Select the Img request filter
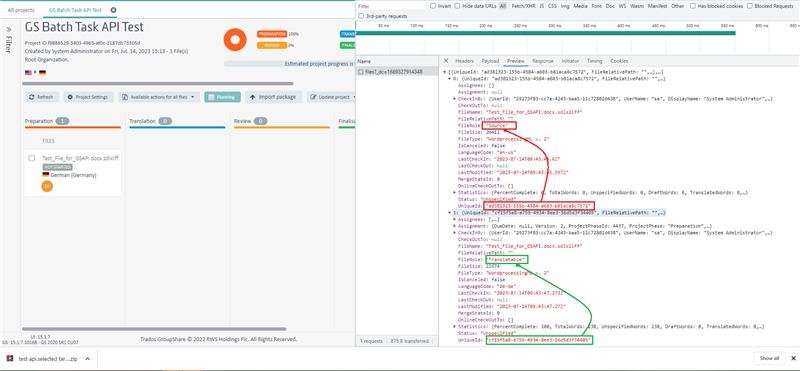Screen dimensions: 800x371 click(565, 6)
